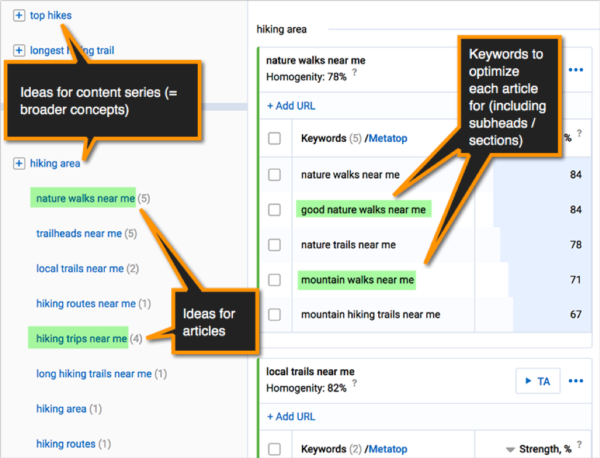Add URL to nature walks cluster
The height and width of the screenshot is (458, 600).
pyautogui.click(x=291, y=106)
